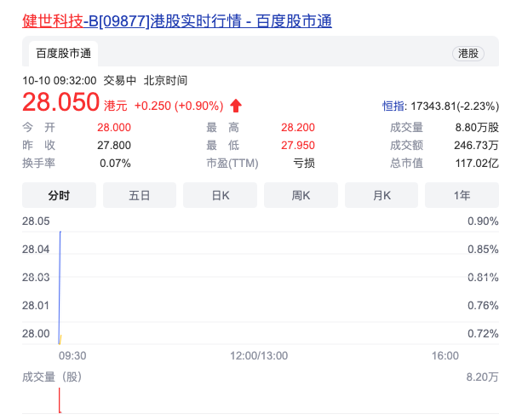Show the 周K weekly chart

[x=301, y=195]
